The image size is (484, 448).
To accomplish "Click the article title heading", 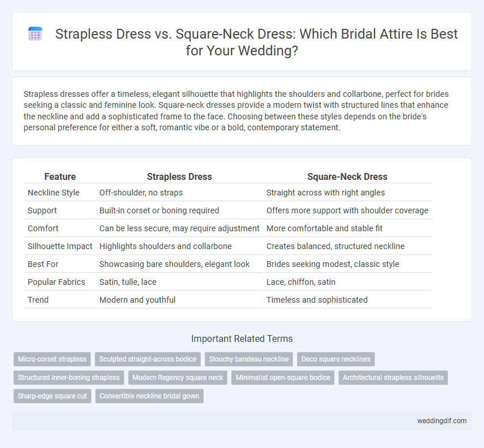I will coord(256,42).
